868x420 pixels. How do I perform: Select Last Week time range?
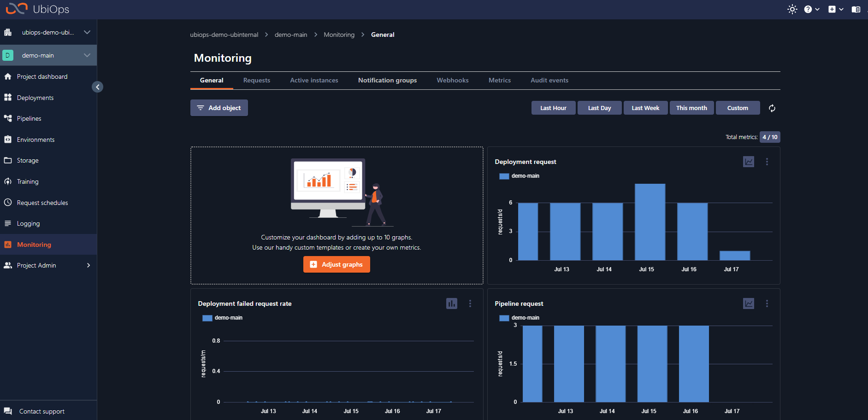645,108
